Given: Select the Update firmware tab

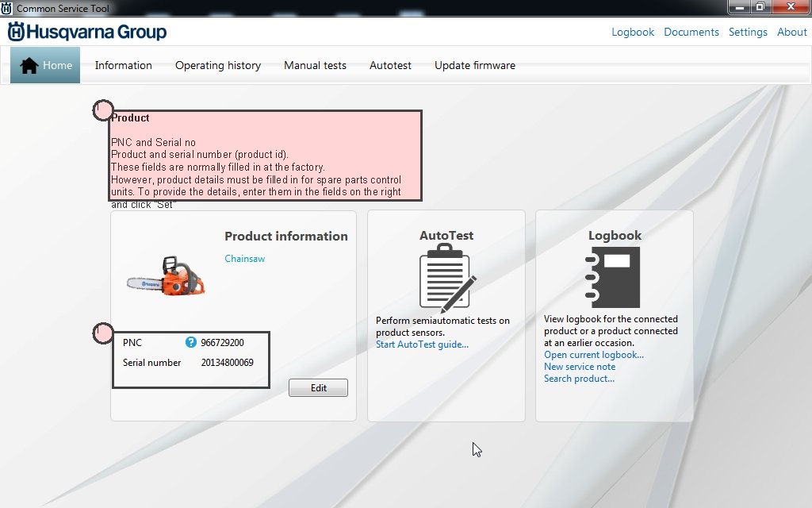Looking at the screenshot, I should point(475,65).
